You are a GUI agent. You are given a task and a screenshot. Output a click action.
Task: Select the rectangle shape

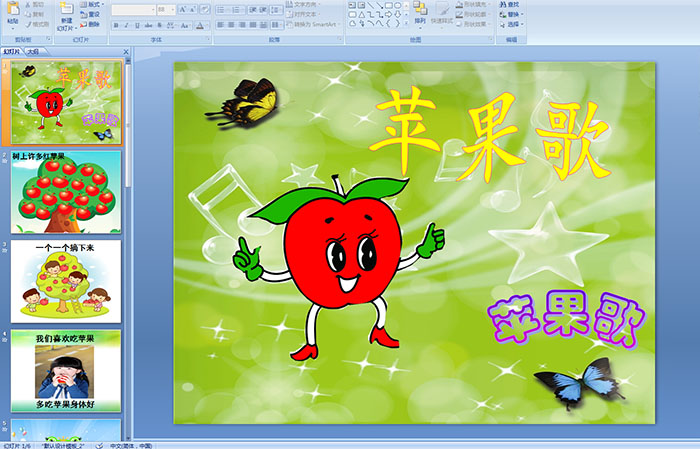[388, 5]
